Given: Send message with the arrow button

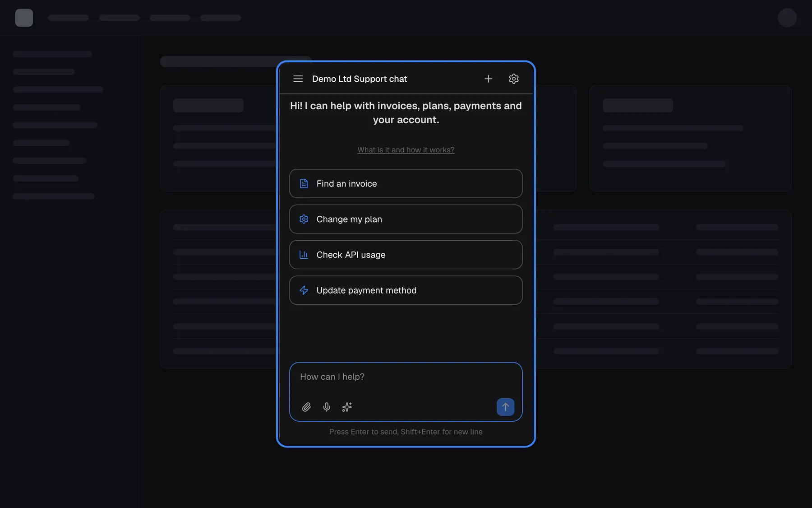Looking at the screenshot, I should pos(505,407).
